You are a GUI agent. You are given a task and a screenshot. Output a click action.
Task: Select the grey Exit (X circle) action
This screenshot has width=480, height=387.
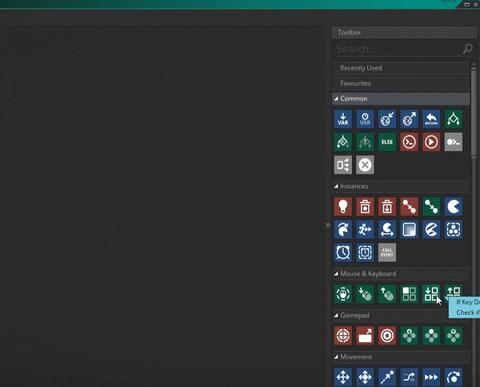(x=365, y=165)
